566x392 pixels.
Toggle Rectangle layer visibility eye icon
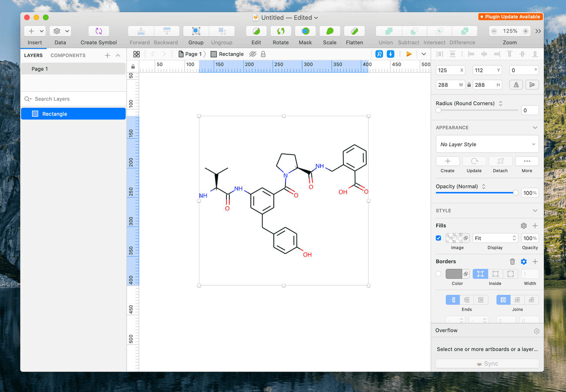click(x=253, y=54)
